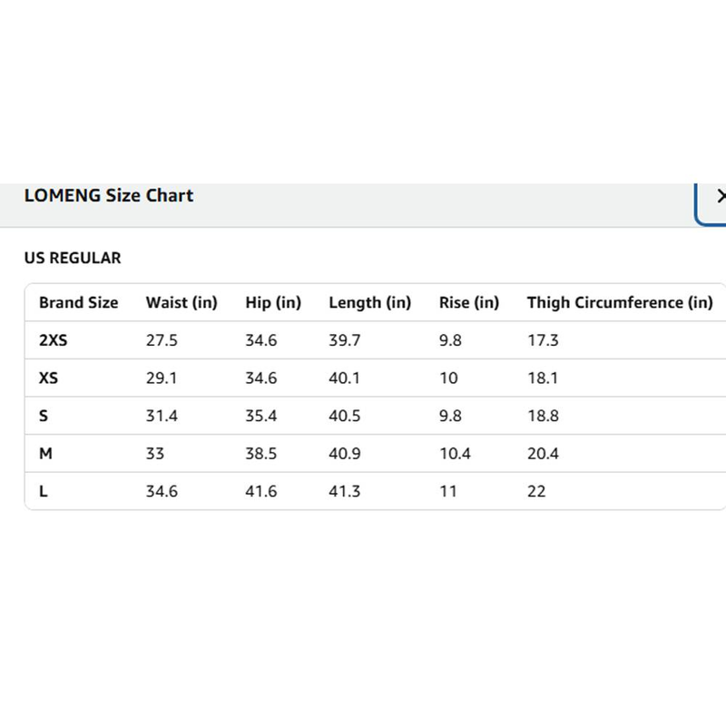Click the 2XS brand size row label
Viewport: 726px width, 728px height.
point(53,340)
